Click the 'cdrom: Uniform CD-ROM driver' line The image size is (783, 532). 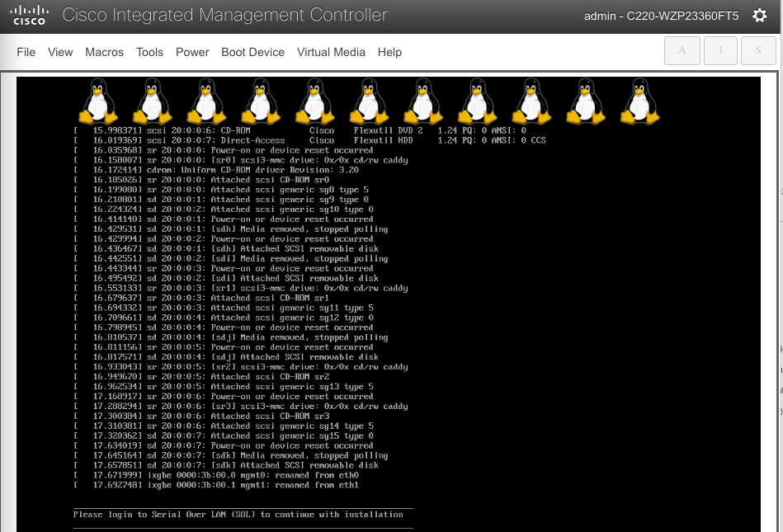point(216,170)
